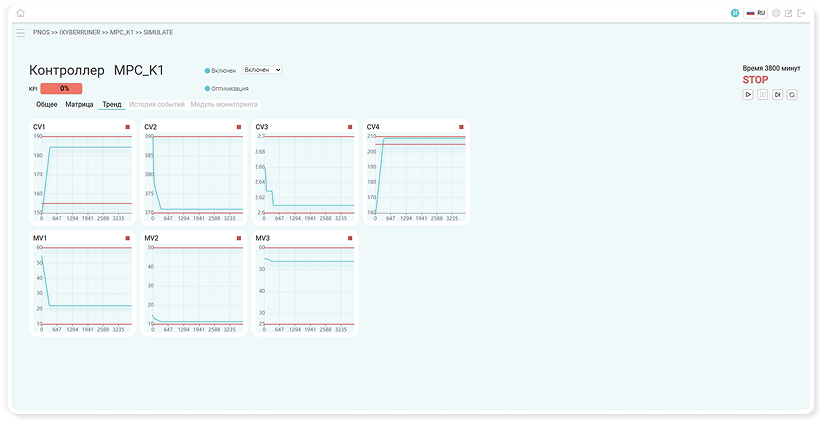The image size is (822, 422).
Task: Toggle the Оптимизация status indicator
Action: point(207,88)
